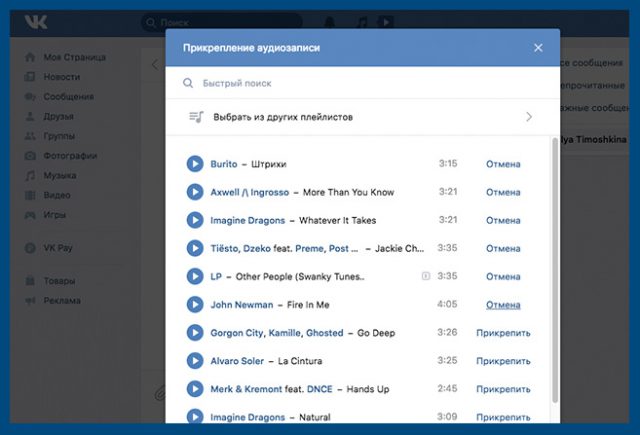Open John Newman artist link
Image resolution: width=640 pixels, height=435 pixels.
pos(242,305)
